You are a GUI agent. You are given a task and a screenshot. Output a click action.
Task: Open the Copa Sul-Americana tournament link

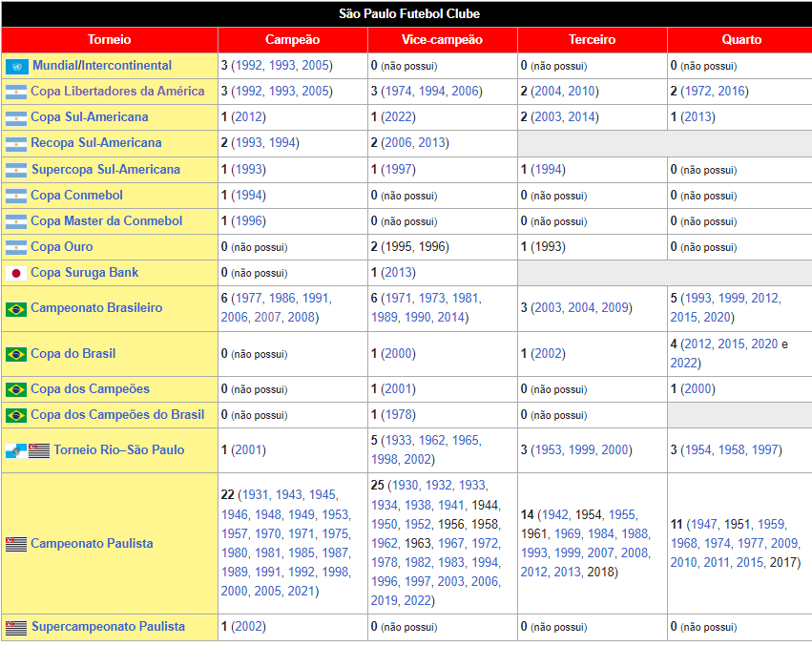pos(89,117)
